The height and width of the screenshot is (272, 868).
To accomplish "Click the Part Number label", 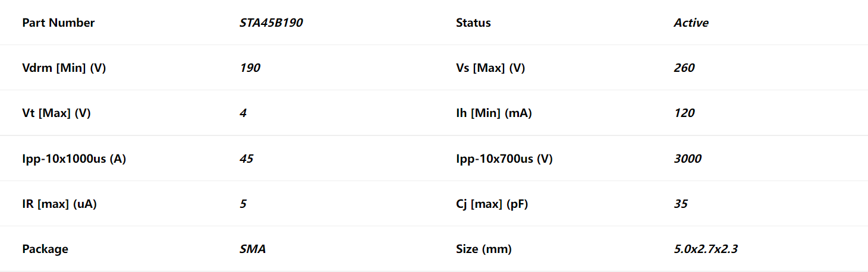I will 58,23.
